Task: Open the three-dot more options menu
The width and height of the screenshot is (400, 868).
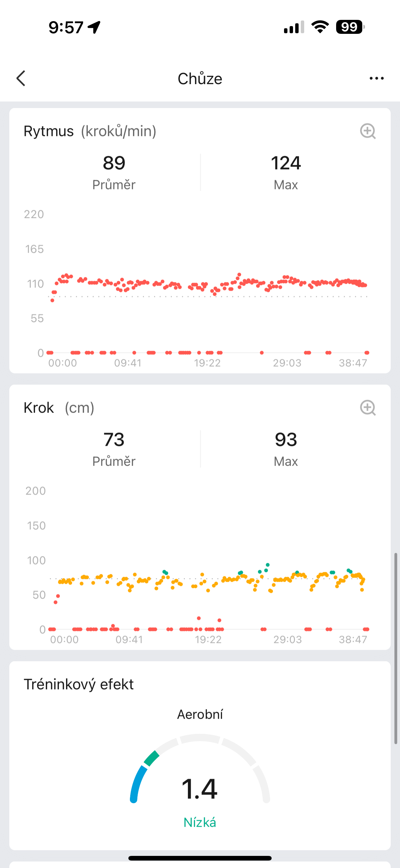Action: point(376,79)
